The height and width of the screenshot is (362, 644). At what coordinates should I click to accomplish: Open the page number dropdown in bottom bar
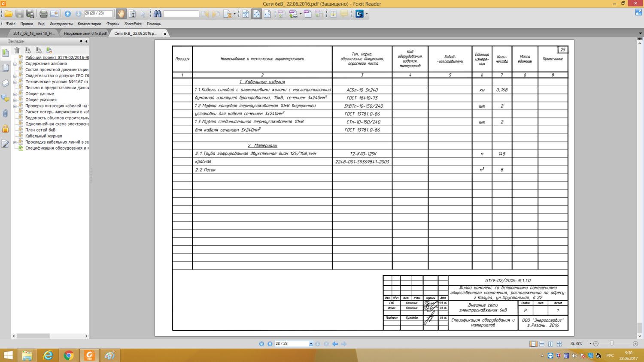click(x=311, y=344)
